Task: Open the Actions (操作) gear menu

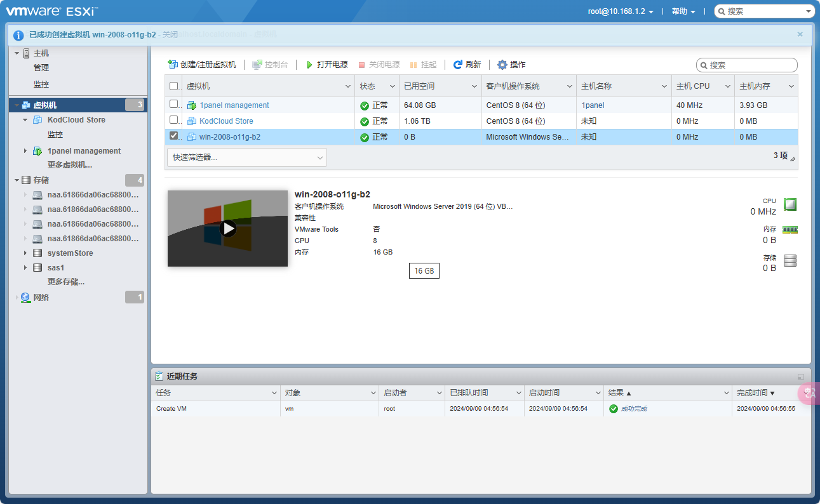Action: pos(511,65)
